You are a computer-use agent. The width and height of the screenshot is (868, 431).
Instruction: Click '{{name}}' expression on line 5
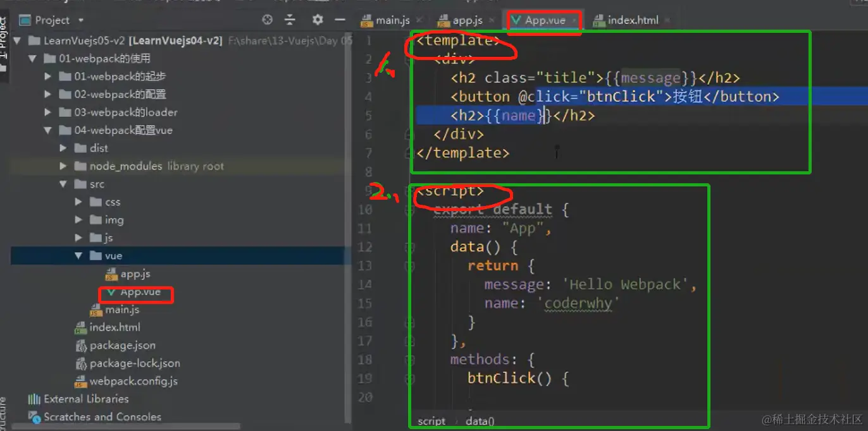(x=518, y=116)
